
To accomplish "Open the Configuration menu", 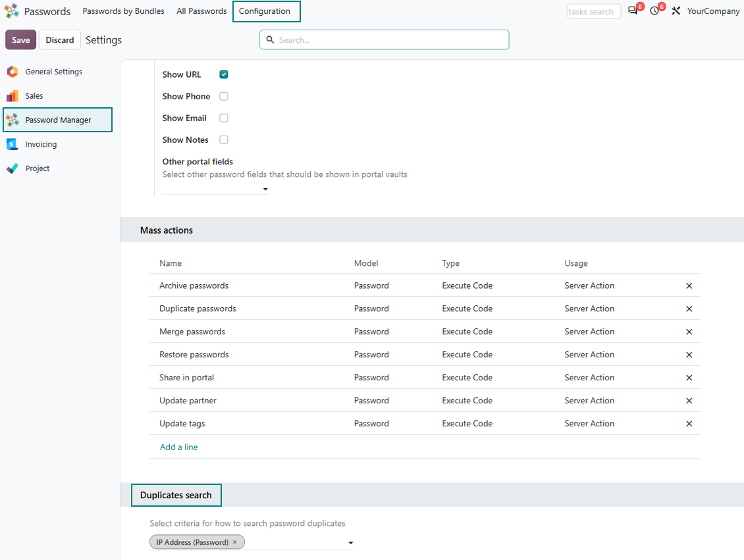I will pos(265,11).
